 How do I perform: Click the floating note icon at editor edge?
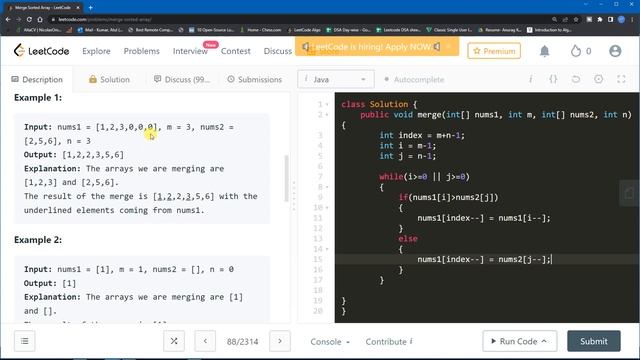click(629, 193)
